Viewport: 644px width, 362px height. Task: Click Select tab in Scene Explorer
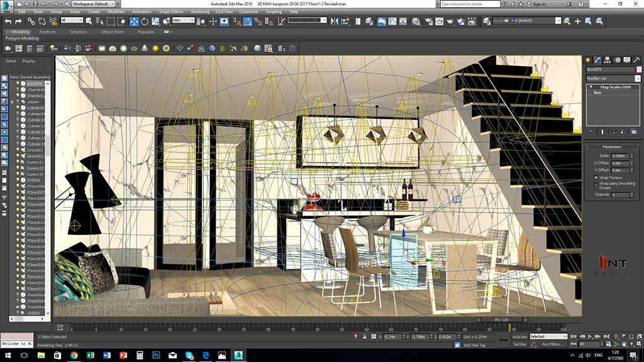coord(11,61)
